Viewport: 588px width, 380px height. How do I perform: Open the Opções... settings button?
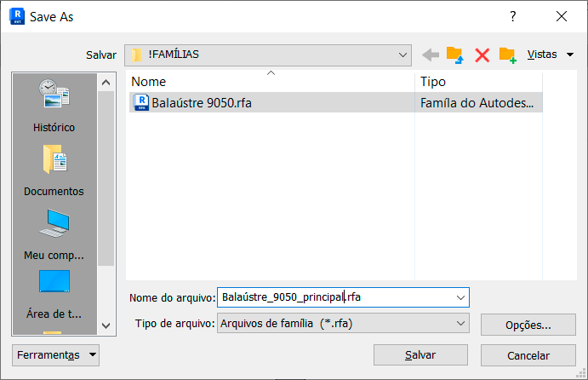(x=528, y=325)
